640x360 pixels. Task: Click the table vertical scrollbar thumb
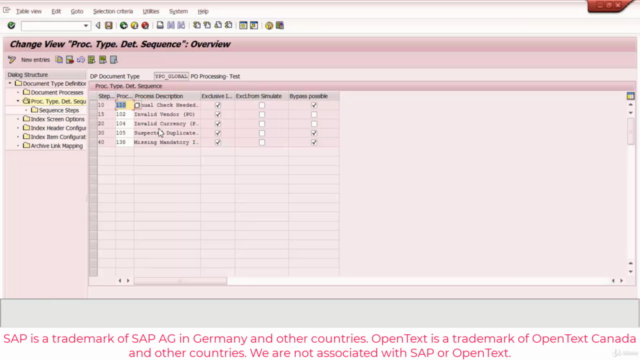631,132
